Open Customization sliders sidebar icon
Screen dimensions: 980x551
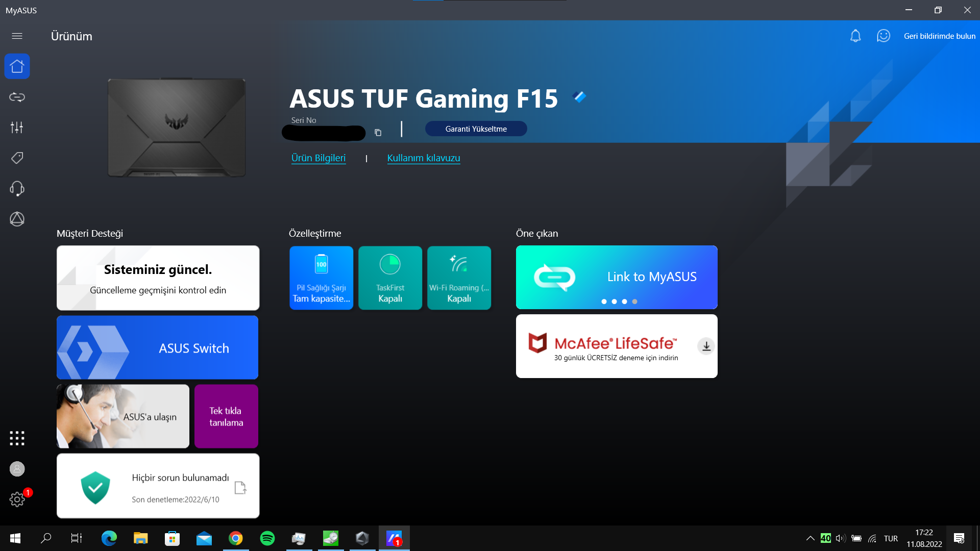[x=17, y=127]
